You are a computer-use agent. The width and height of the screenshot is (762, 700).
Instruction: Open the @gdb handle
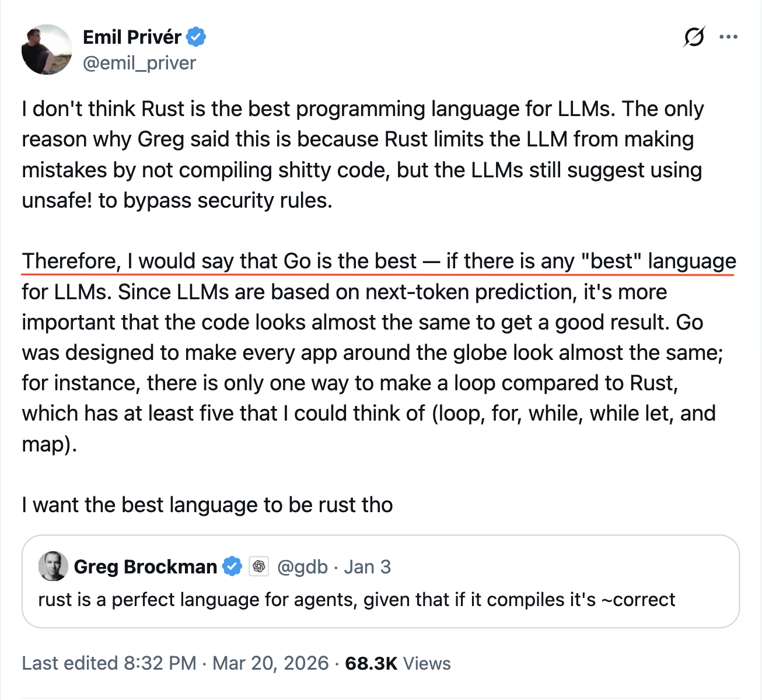[x=302, y=566]
